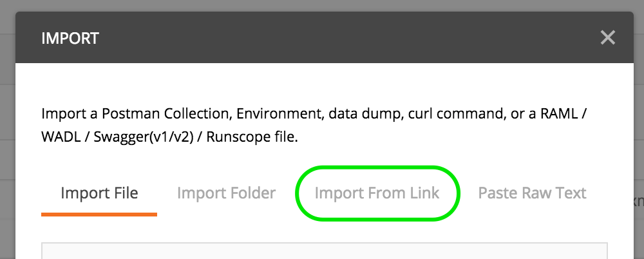Screen dimensions: 644x259
Task: Click the orange underline below Import File
Action: (99, 214)
